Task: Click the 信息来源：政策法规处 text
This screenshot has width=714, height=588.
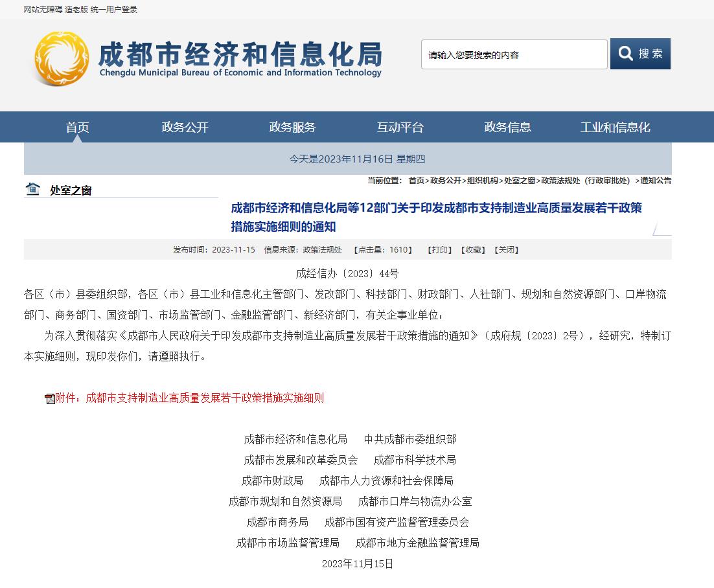Action: coord(303,250)
